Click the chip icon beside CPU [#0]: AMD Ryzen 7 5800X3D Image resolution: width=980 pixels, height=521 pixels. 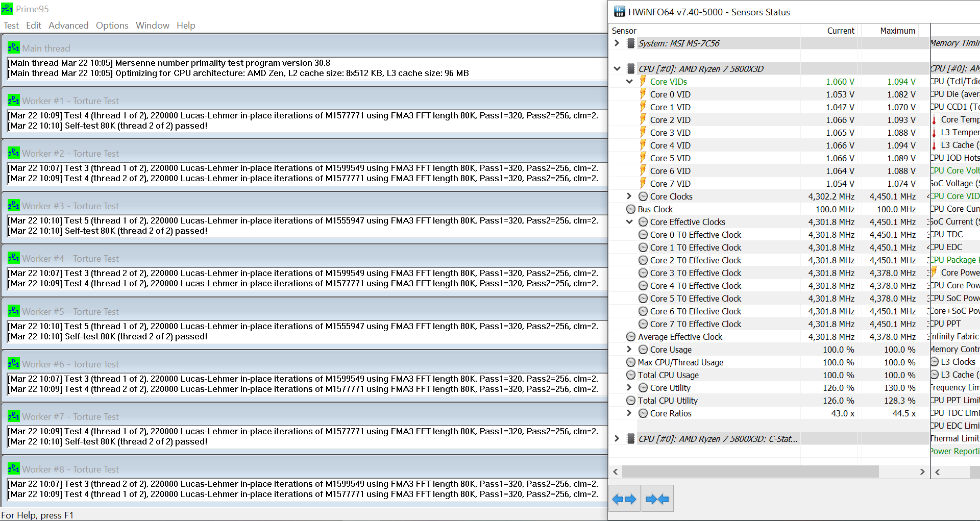(x=631, y=69)
